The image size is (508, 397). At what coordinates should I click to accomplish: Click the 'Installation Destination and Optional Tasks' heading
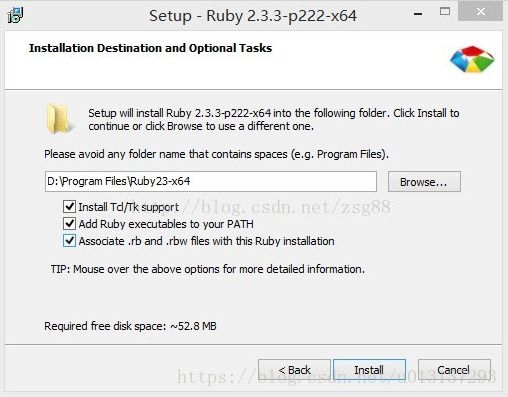click(x=150, y=48)
